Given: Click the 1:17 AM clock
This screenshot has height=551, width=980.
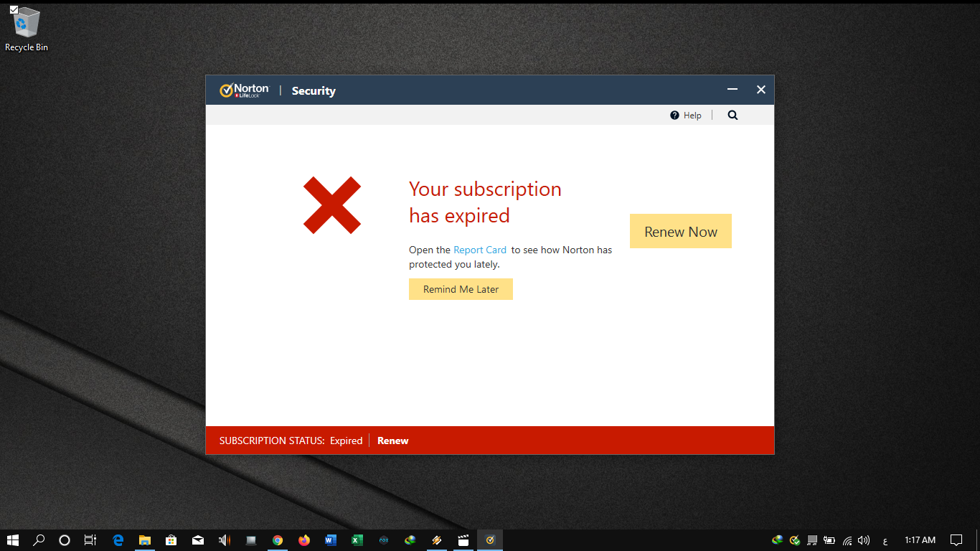Looking at the screenshot, I should tap(920, 540).
